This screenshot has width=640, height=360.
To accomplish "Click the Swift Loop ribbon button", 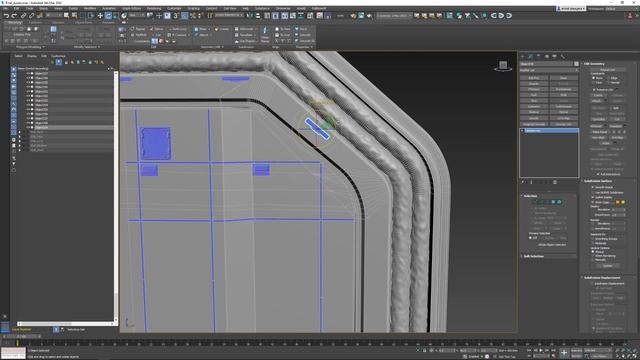I will (x=177, y=29).
